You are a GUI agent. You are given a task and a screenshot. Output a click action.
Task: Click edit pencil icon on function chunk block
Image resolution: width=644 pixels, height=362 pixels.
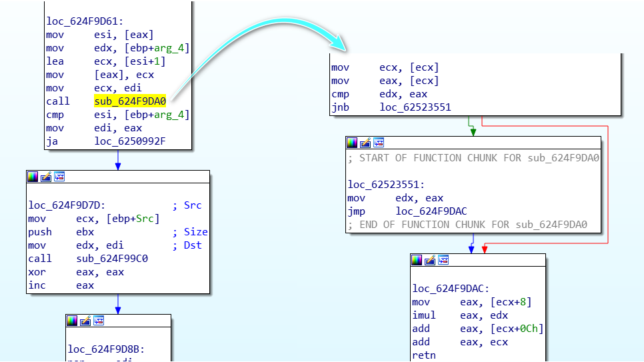tap(365, 143)
